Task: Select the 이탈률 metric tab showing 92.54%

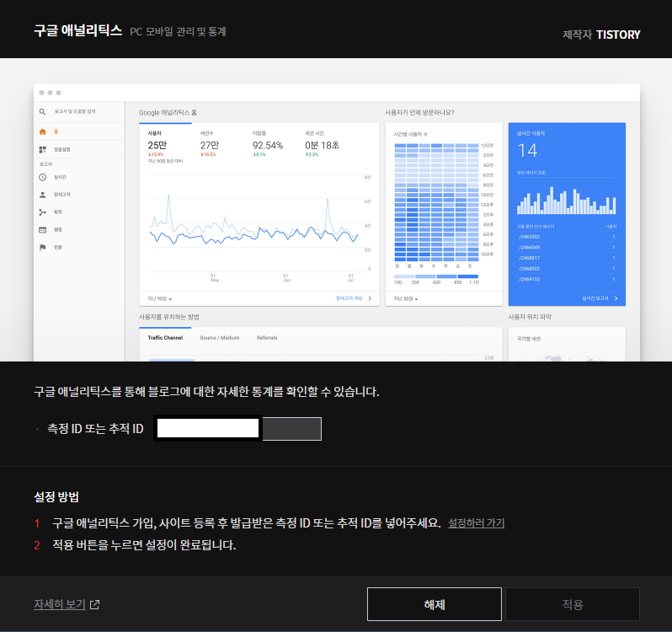Action: [x=269, y=145]
